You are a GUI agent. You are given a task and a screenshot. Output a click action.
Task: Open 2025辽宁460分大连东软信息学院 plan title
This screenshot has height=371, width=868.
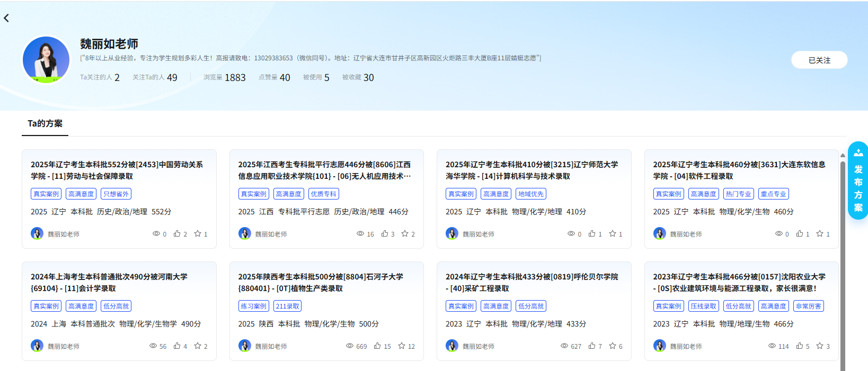(739, 170)
